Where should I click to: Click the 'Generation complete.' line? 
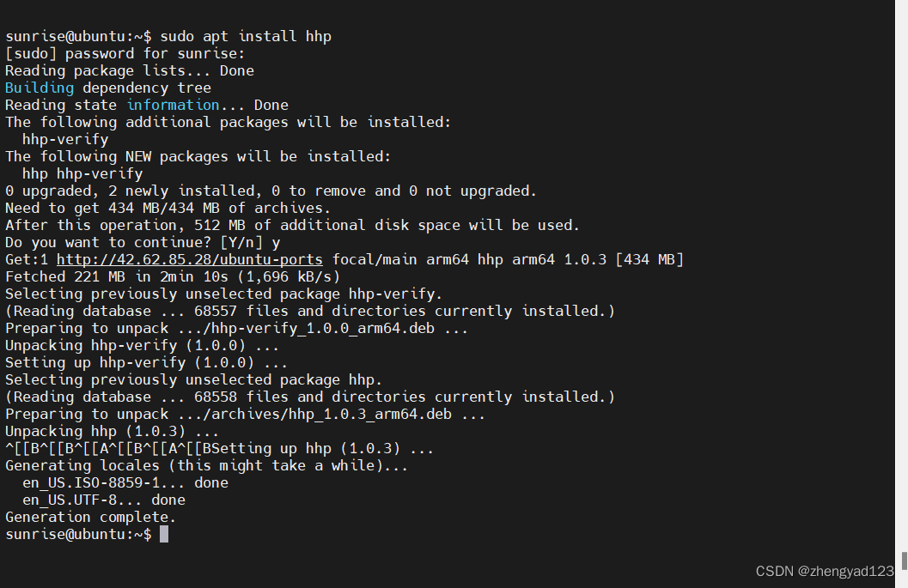(90, 517)
